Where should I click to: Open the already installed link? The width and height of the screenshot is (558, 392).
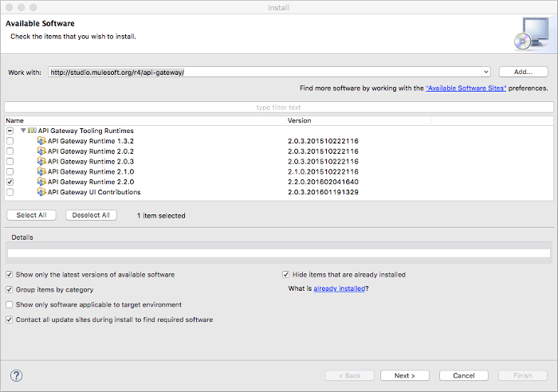point(340,288)
